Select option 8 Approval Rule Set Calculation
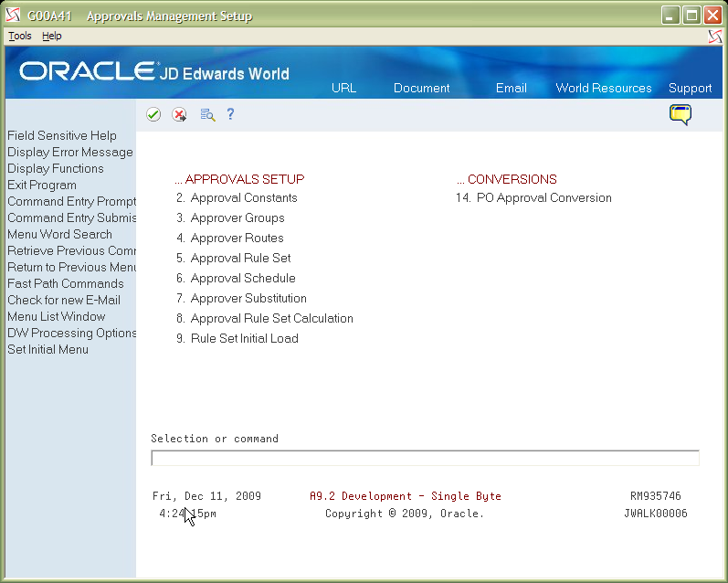This screenshot has height=583, width=728. (x=265, y=318)
